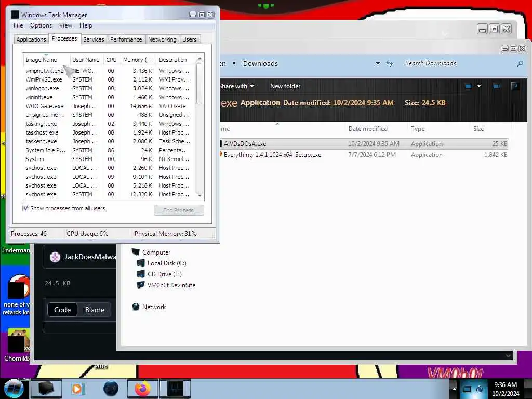The height and width of the screenshot is (399, 532).
Task: Select the taskmgr.exe process row
Action: tap(109, 124)
